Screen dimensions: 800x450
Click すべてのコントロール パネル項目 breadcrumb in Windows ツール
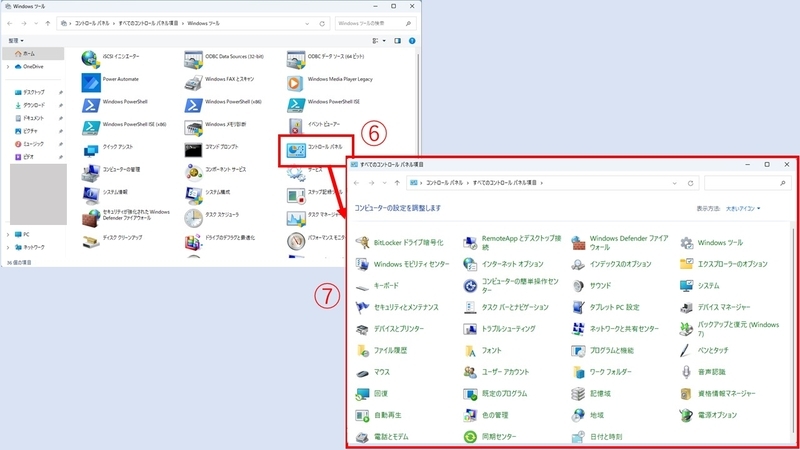tap(148, 23)
